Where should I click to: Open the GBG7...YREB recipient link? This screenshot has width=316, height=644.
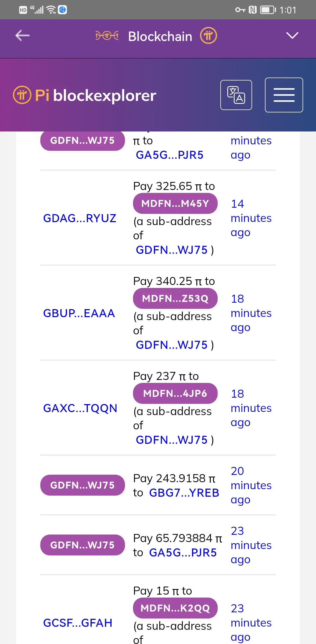tap(184, 493)
